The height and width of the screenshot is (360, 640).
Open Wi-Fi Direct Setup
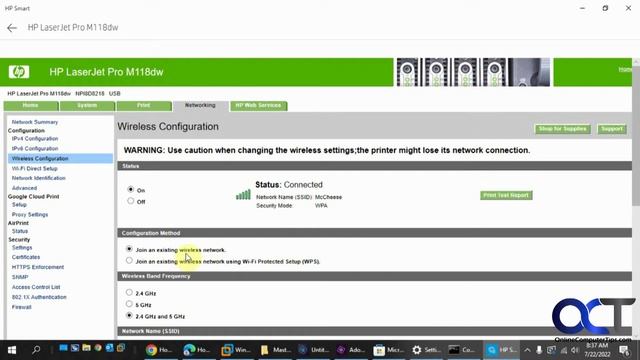(35, 169)
